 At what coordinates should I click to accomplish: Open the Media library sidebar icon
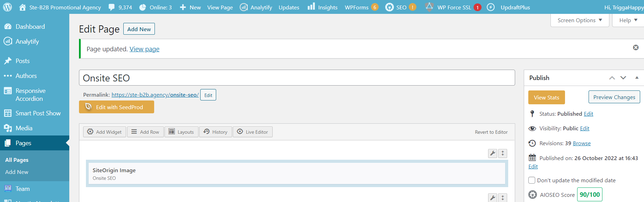pyautogui.click(x=8, y=128)
